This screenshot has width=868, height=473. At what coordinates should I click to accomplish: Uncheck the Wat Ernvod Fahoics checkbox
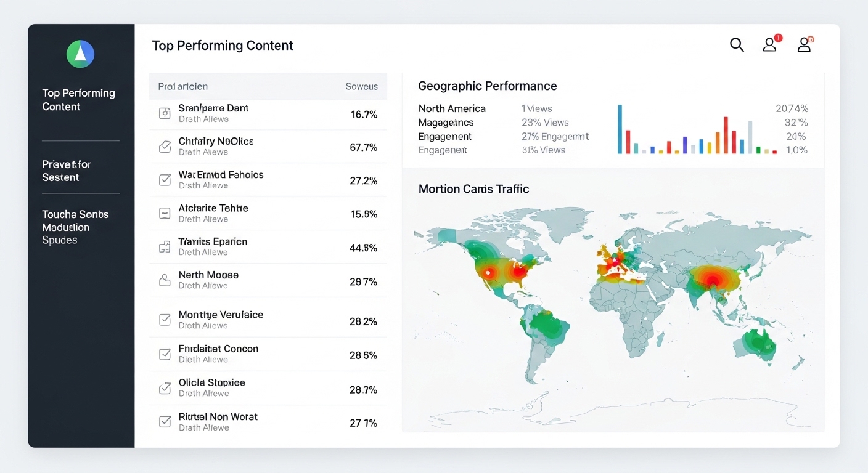coord(165,180)
